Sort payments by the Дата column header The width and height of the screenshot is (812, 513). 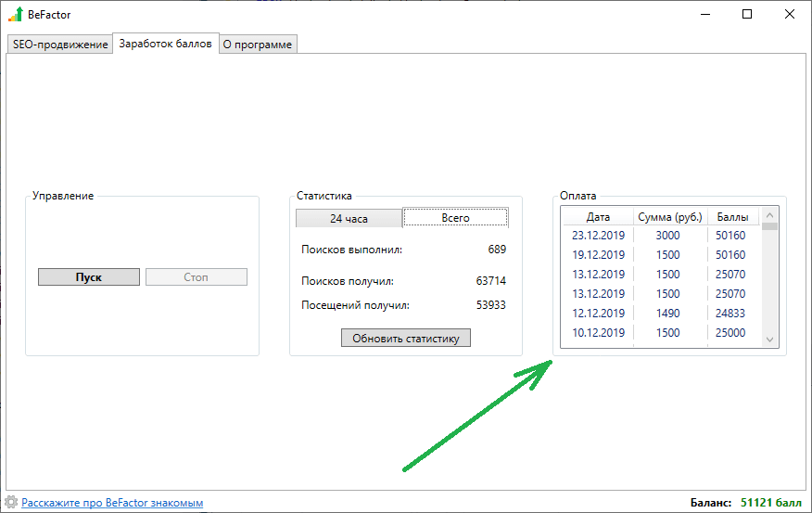point(598,217)
